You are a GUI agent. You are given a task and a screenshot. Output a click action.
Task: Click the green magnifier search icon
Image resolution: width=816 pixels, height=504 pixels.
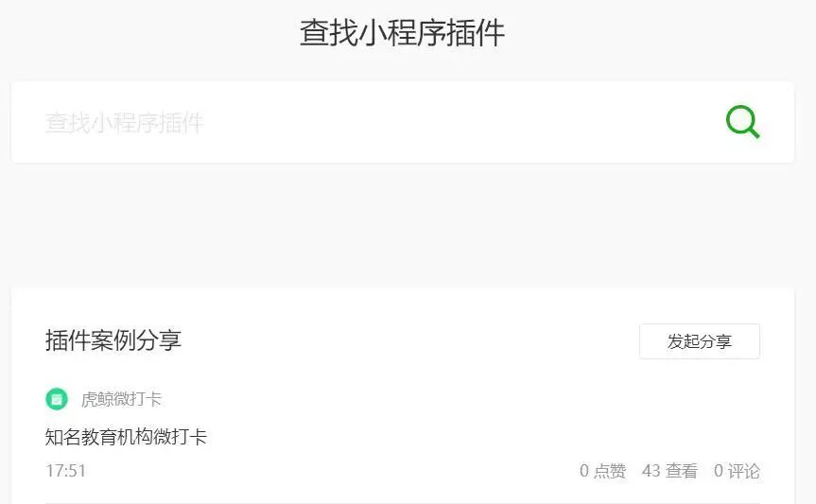742,122
